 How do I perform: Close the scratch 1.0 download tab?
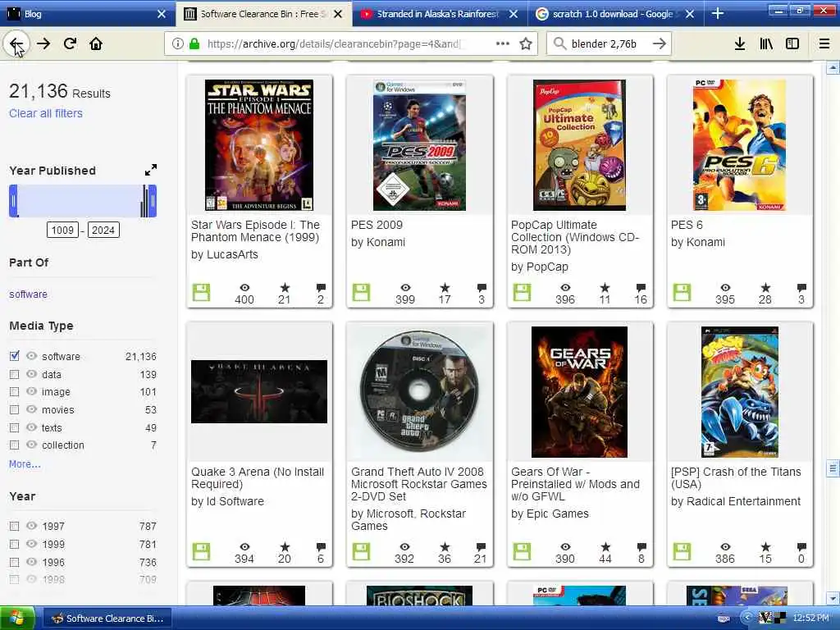click(x=689, y=14)
